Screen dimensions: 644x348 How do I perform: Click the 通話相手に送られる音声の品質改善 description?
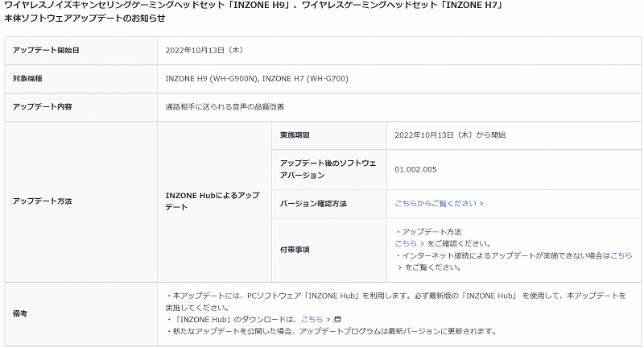tap(225, 107)
